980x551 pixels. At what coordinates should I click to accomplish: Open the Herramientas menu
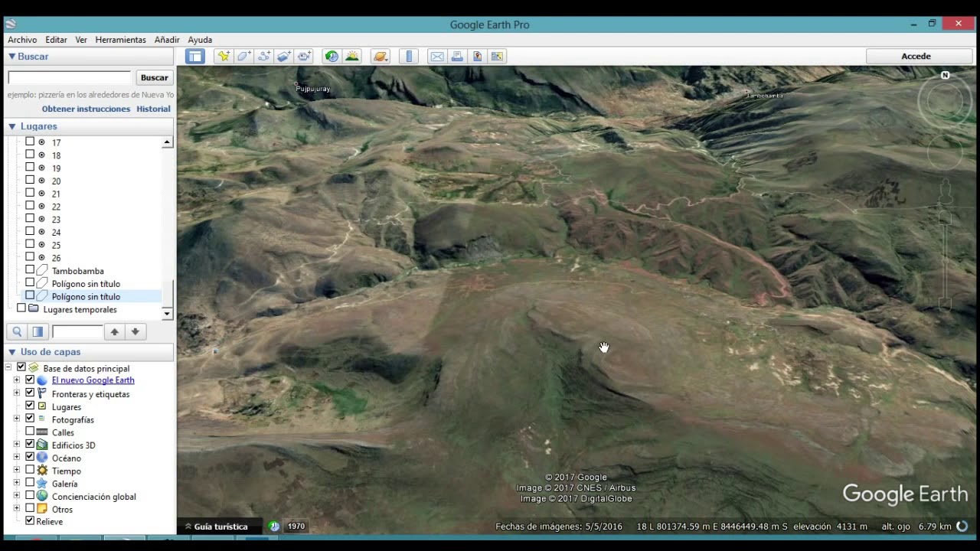point(120,40)
